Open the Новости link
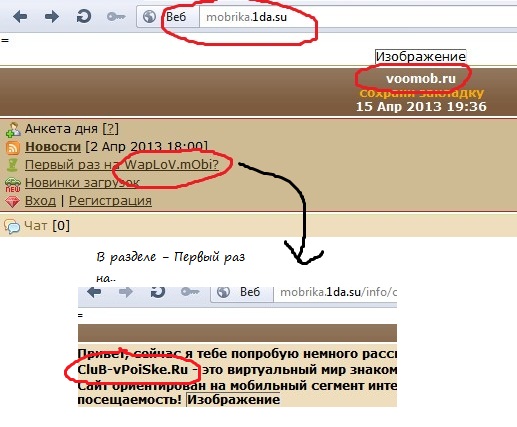Viewport: 517px width, 427px height. 53,147
